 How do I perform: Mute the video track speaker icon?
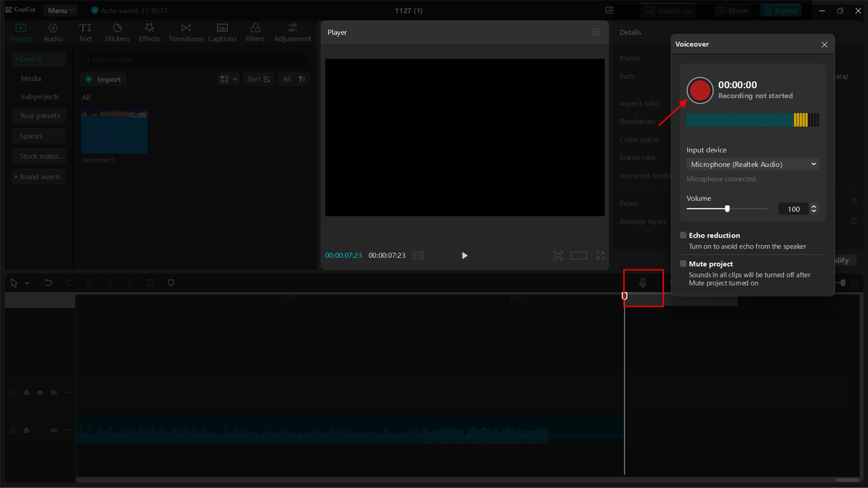[54, 392]
